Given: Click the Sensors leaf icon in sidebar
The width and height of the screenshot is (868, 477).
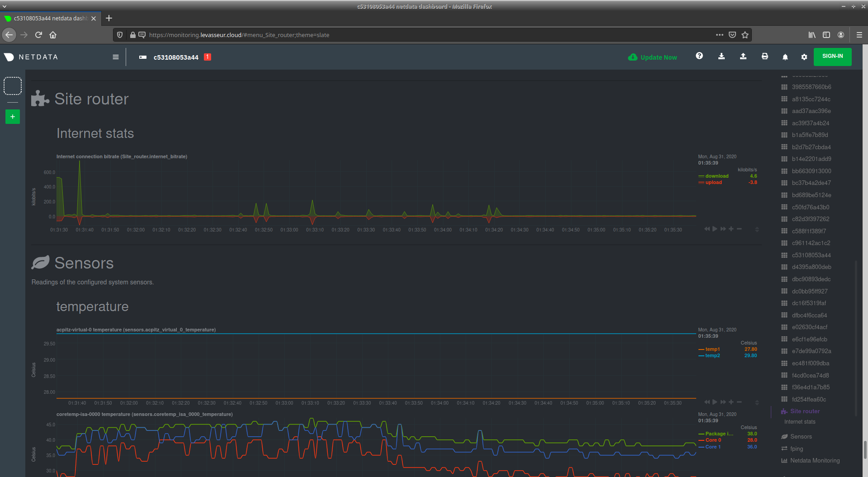Looking at the screenshot, I should (x=785, y=436).
